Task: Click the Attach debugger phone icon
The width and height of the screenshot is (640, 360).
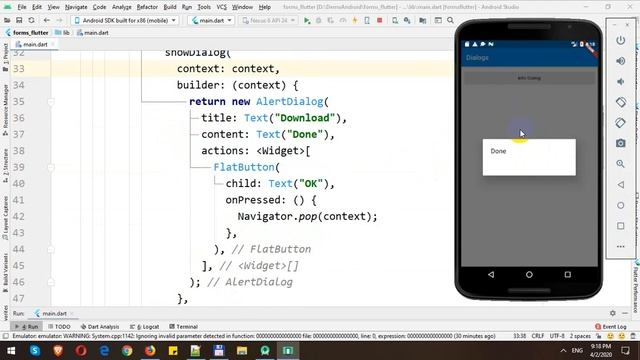Action: click(367, 20)
